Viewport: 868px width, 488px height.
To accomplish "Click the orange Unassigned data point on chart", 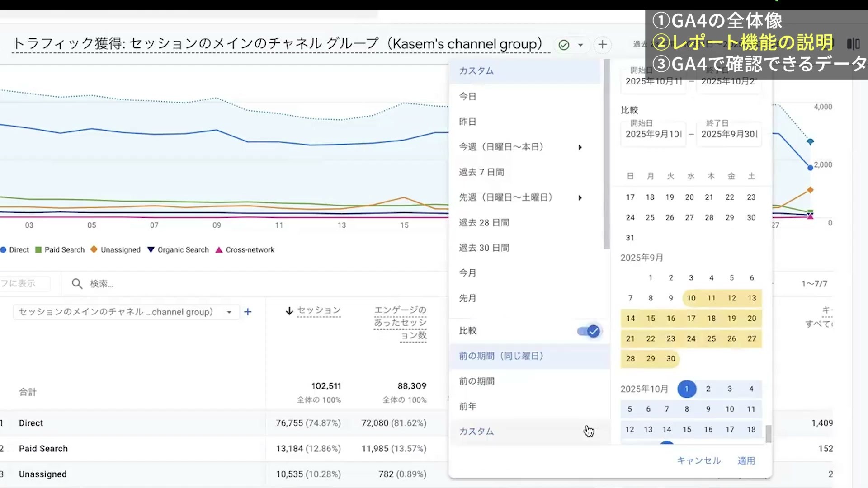I will click(810, 190).
